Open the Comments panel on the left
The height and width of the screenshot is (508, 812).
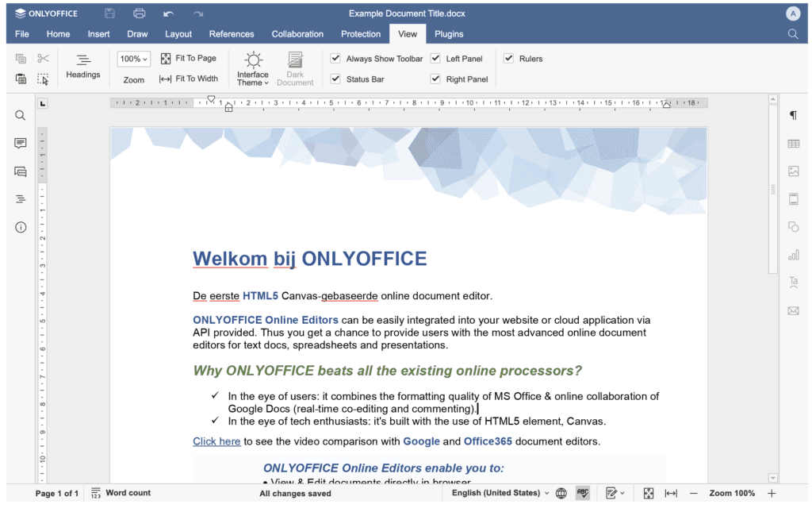20,143
